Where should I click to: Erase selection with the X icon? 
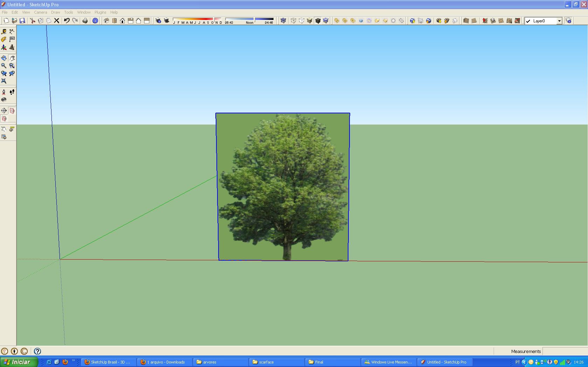(x=57, y=21)
